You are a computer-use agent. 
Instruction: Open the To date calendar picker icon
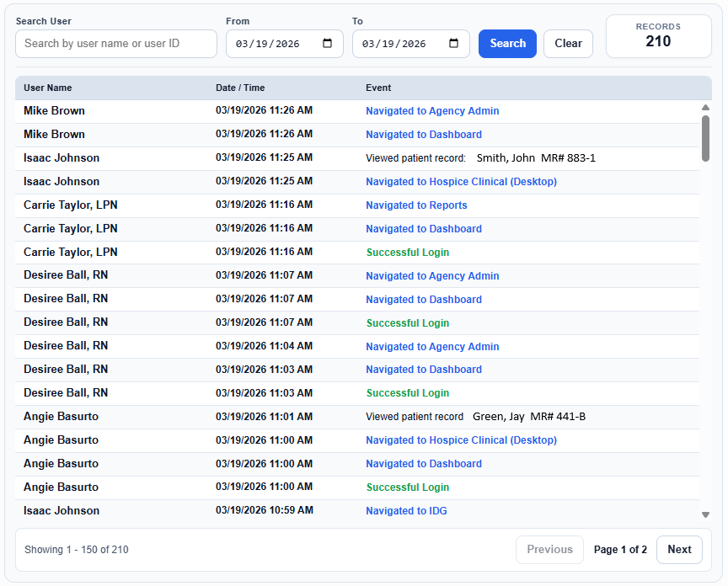(x=453, y=43)
